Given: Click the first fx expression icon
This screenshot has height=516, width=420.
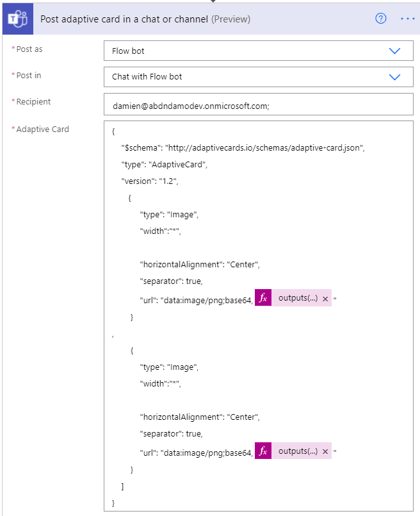Looking at the screenshot, I should pyautogui.click(x=262, y=297).
